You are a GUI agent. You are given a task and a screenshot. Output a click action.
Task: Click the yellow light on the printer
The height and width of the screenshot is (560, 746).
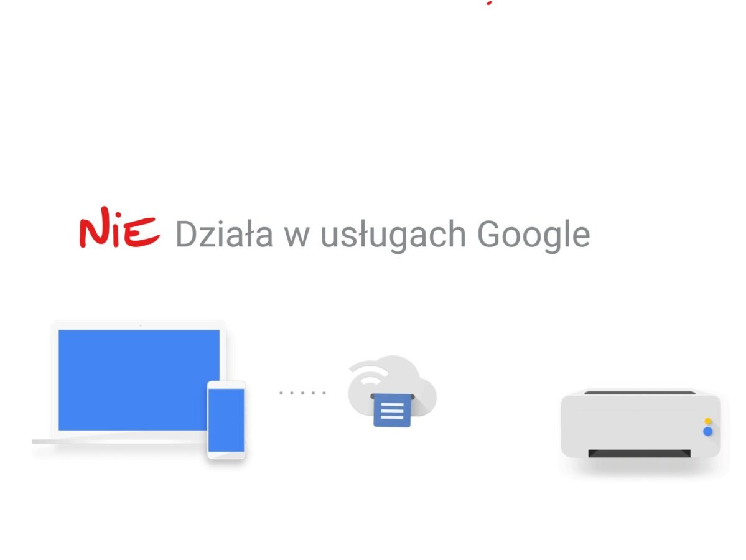coord(708,421)
